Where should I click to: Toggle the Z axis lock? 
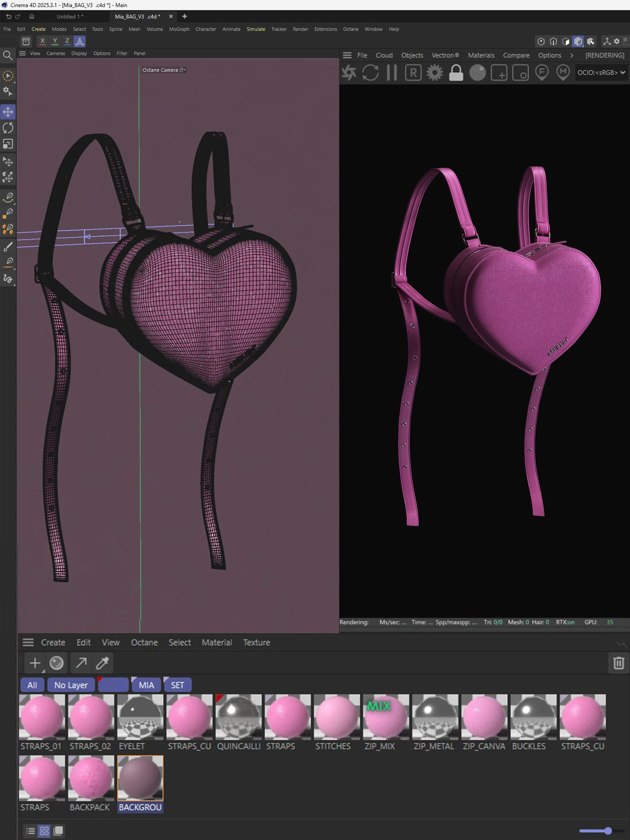point(67,41)
